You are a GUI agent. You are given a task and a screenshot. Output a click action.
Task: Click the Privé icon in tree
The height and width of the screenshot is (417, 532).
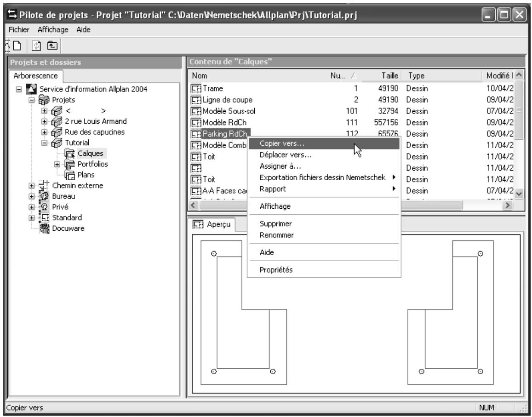point(44,207)
